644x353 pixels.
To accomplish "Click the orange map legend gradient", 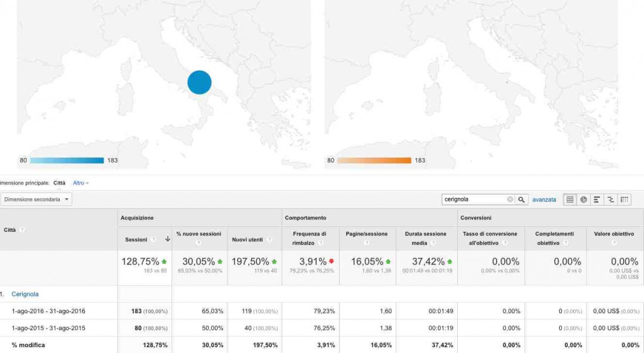I will [374, 160].
